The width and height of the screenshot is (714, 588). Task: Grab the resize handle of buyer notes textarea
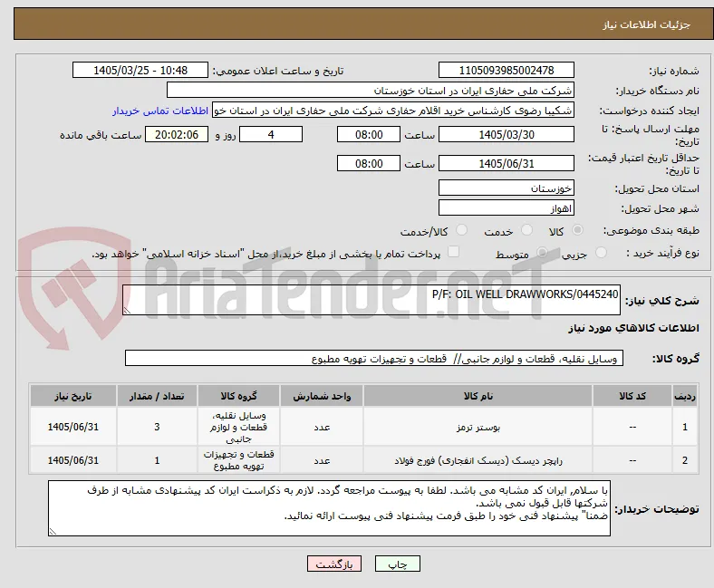53,532
